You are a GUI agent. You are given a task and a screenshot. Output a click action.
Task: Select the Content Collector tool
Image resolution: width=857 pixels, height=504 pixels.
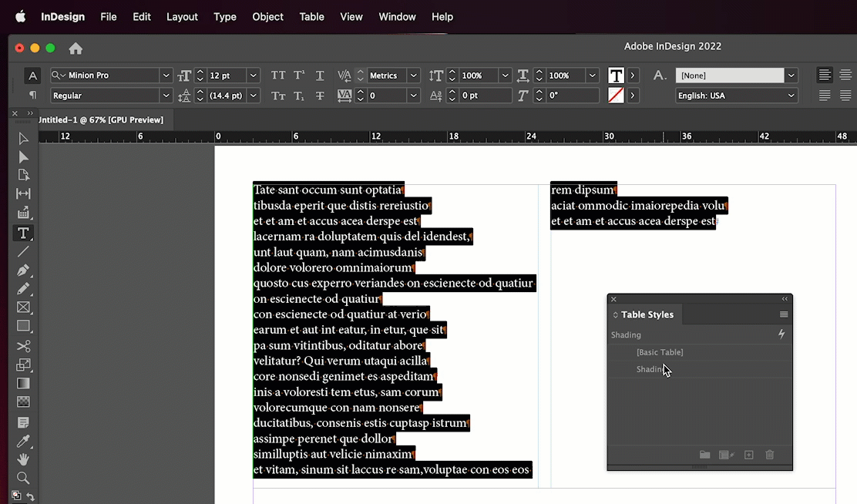(x=23, y=213)
